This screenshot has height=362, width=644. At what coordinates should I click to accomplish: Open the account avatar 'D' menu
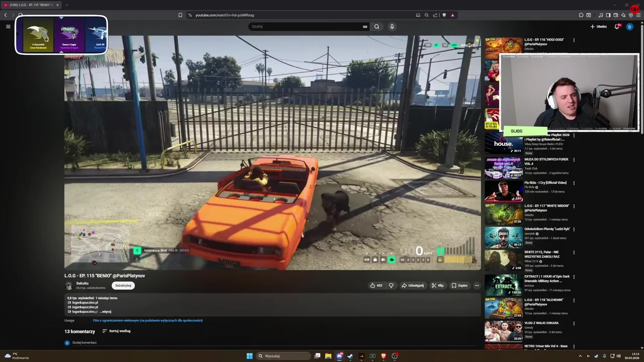click(629, 27)
